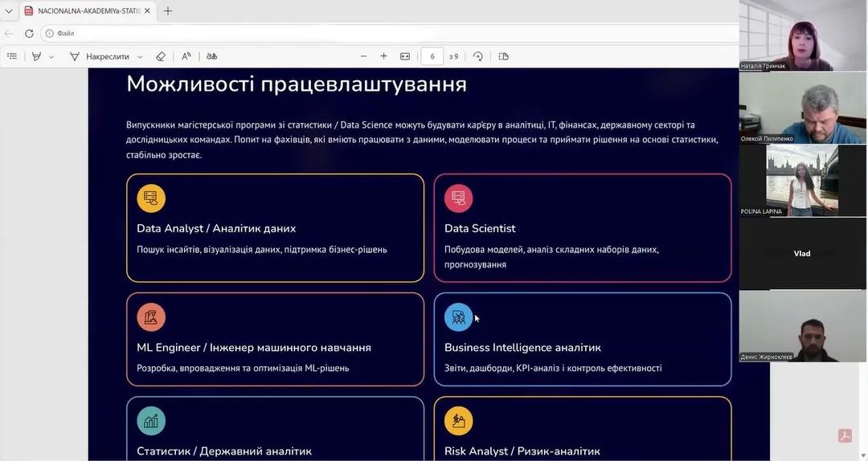Click the Накреслити draw tool
Screen dimensions: 868x461
coord(99,56)
